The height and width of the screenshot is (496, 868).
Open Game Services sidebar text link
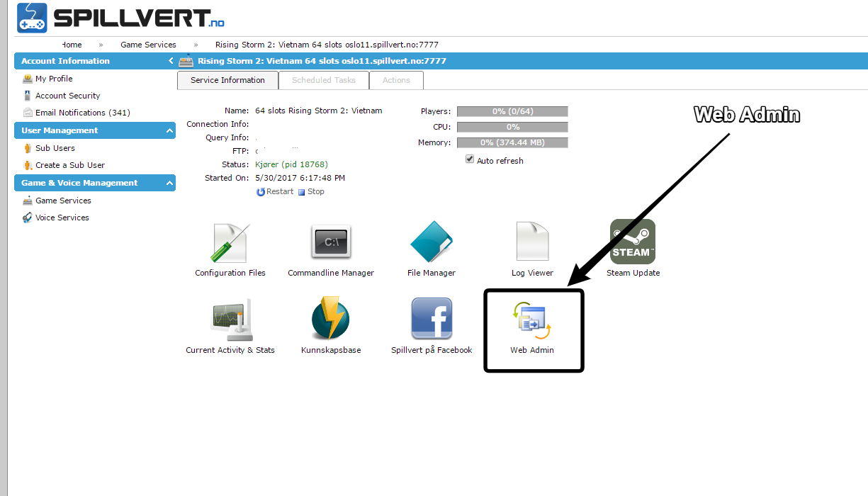pos(63,201)
